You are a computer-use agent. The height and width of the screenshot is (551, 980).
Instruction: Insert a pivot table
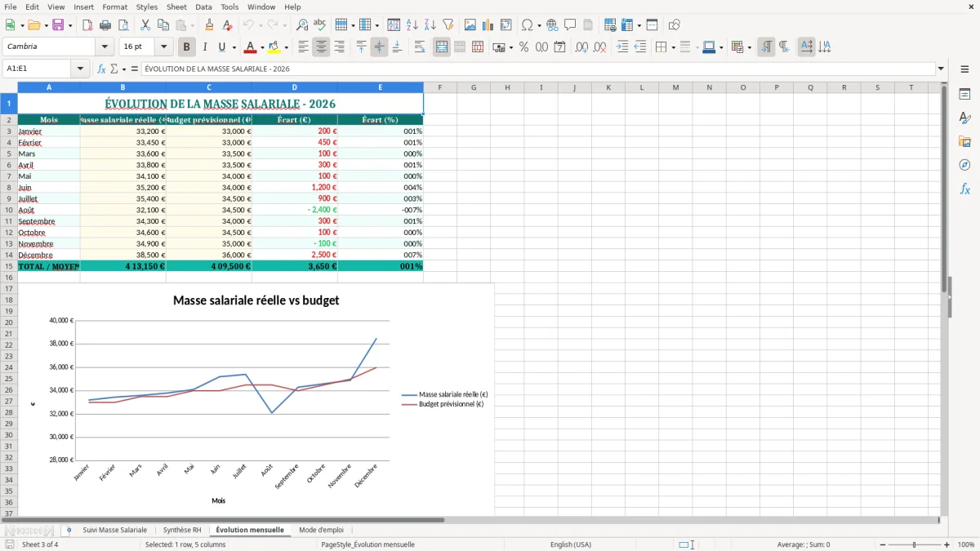pos(506,25)
